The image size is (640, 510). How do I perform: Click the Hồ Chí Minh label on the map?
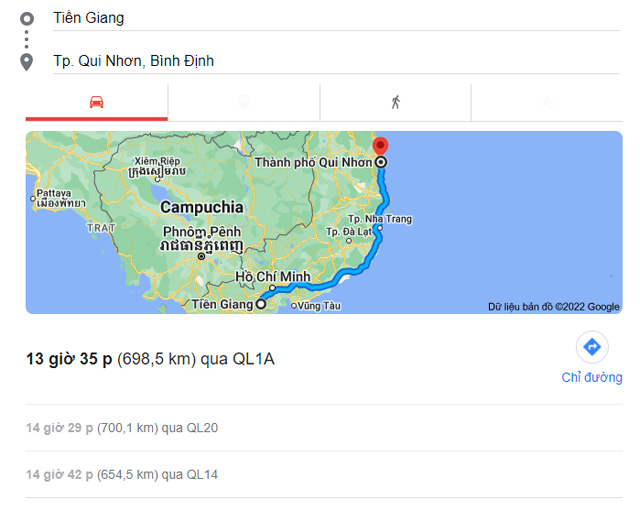(273, 277)
